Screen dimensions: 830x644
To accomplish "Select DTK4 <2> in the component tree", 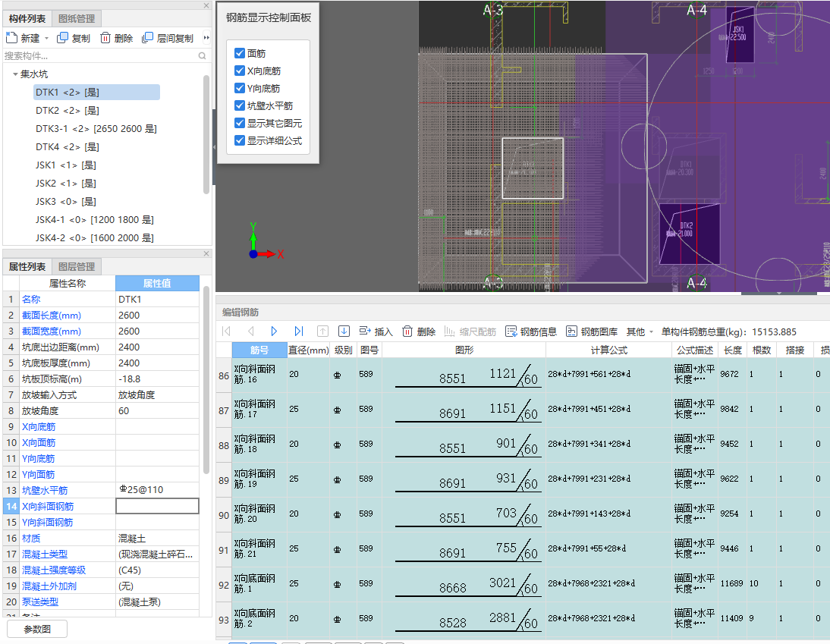I will pos(68,146).
